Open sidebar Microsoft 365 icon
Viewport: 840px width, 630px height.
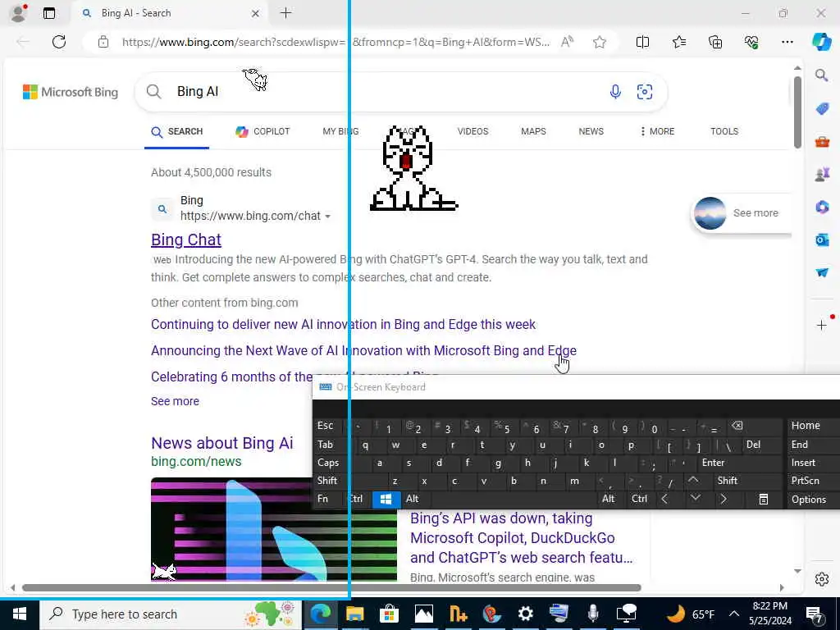(822, 207)
